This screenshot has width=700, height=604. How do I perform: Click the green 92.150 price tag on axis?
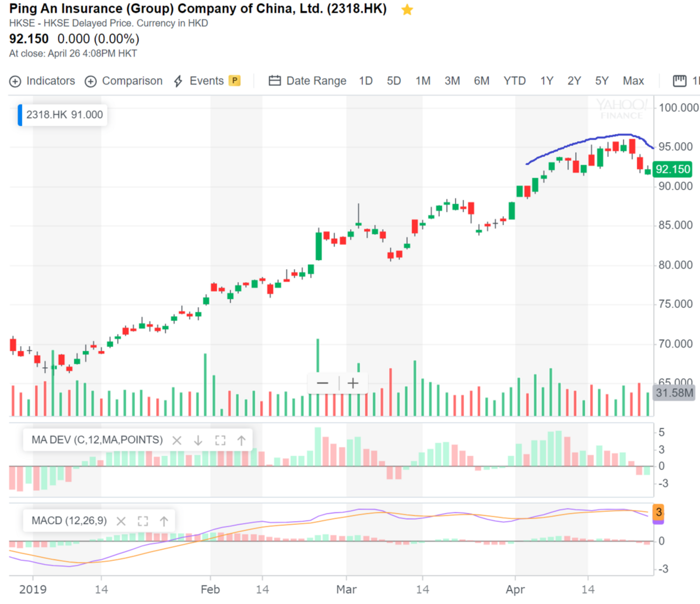tap(672, 169)
